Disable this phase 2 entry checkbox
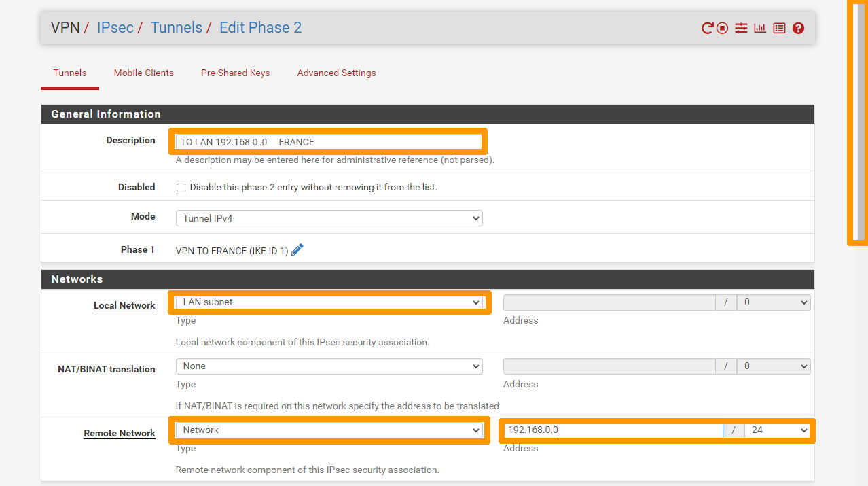Image resolution: width=868 pixels, height=486 pixels. pyautogui.click(x=181, y=188)
